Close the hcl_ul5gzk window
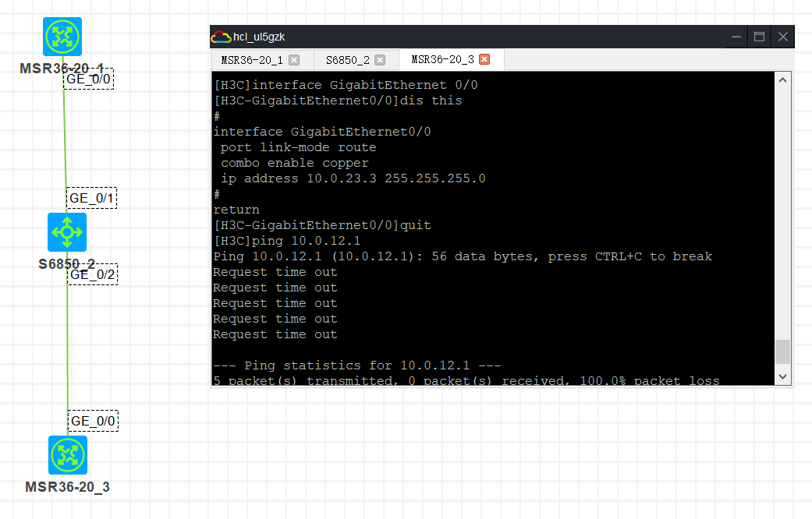812x519 pixels. click(783, 37)
